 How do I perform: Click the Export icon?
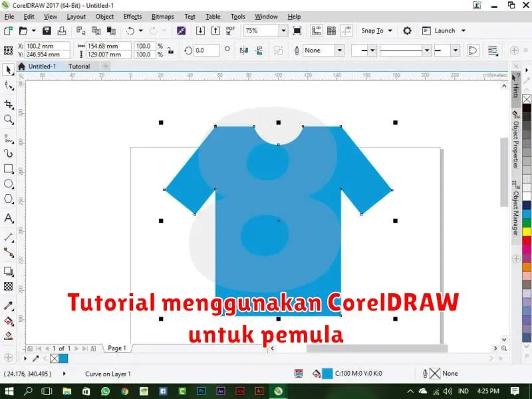(x=215, y=31)
